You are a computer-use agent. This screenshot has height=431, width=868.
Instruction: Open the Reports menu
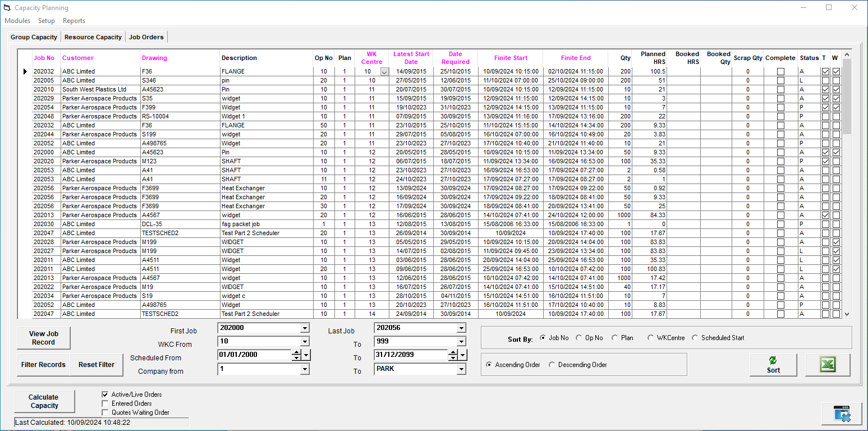(74, 21)
